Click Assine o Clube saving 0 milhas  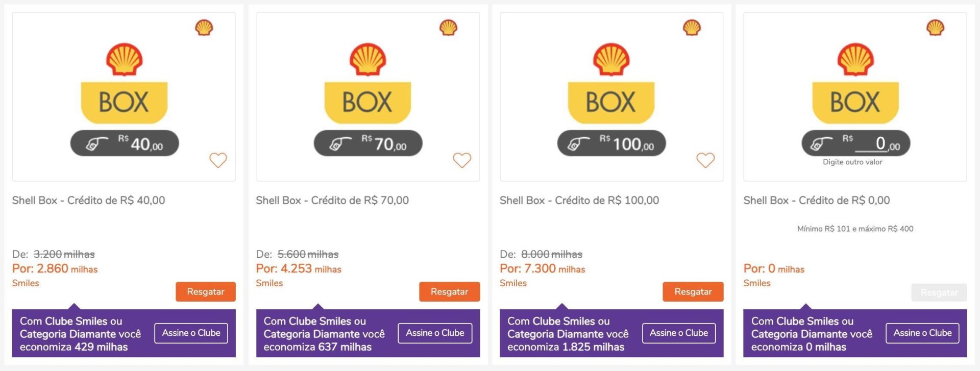pos(922,333)
